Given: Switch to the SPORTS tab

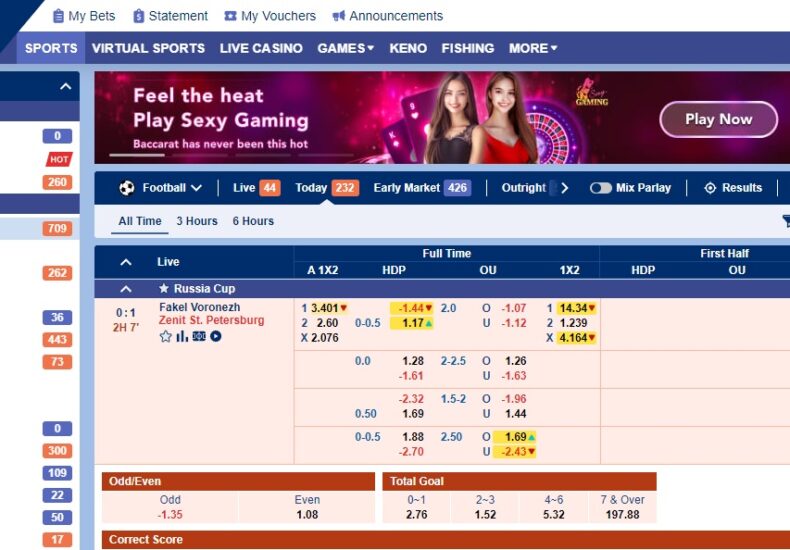Looking at the screenshot, I should [x=51, y=48].
